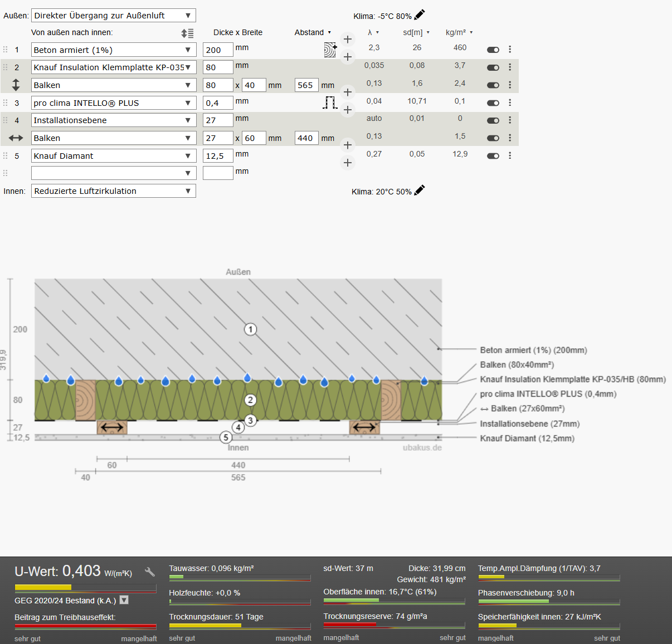Screen dimensions: 672x644
Task: Edit the outside climate with pencil icon
Action: click(420, 15)
